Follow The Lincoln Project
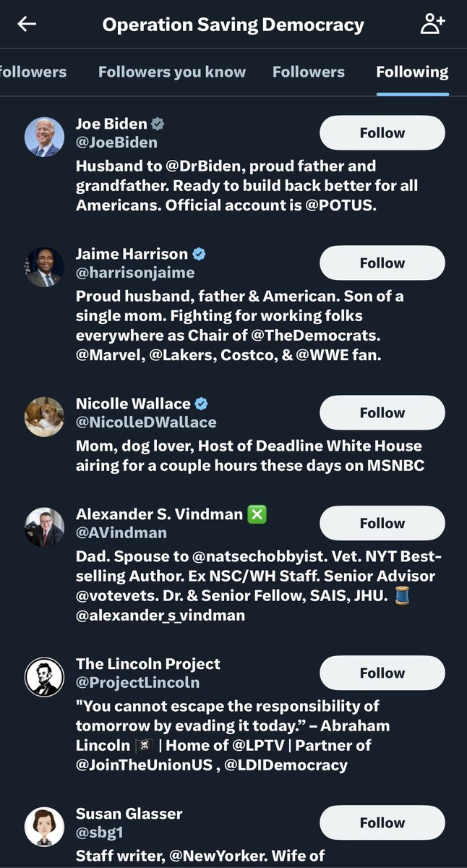Screen dimensions: 467x868 [x=382, y=673]
